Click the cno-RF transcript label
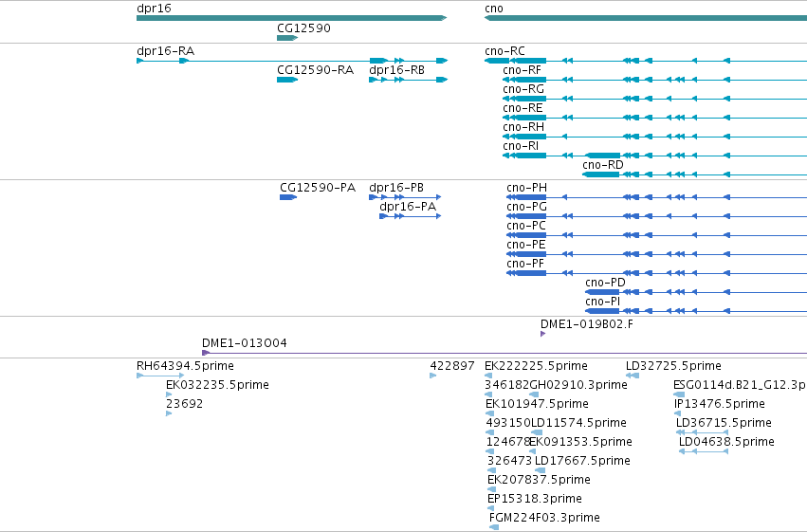The height and width of the screenshot is (532, 807). (522, 70)
